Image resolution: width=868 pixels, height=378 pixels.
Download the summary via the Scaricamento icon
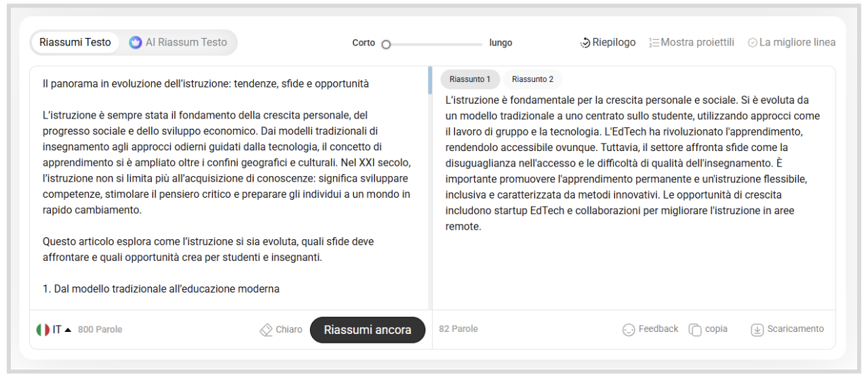tap(757, 330)
